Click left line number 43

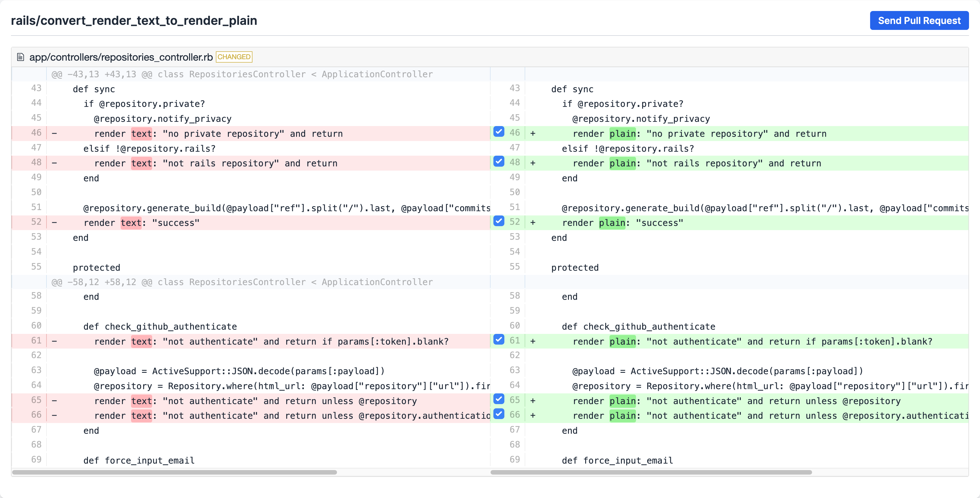tap(36, 88)
